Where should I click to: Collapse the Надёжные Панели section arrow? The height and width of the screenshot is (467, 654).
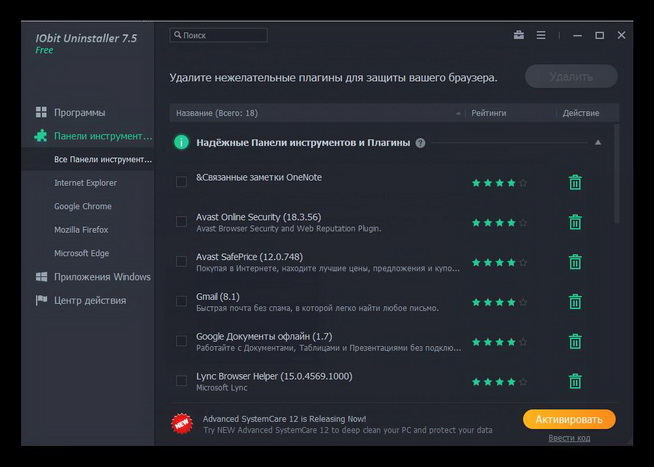(598, 143)
